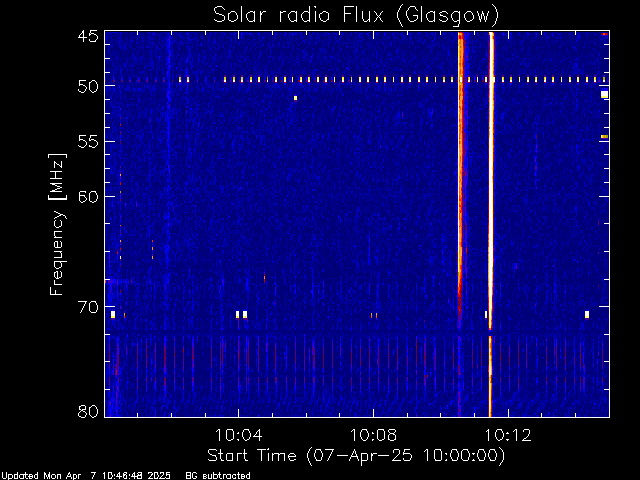The width and height of the screenshot is (640, 480).
Task: Click the white interference block below 50 MHz at right edge
Action: click(604, 94)
